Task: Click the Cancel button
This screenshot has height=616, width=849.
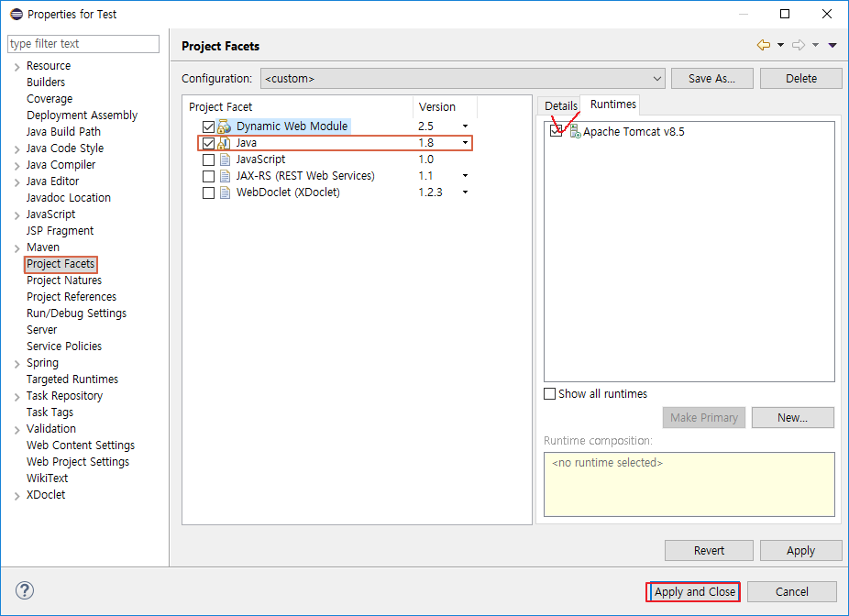Action: tap(791, 591)
